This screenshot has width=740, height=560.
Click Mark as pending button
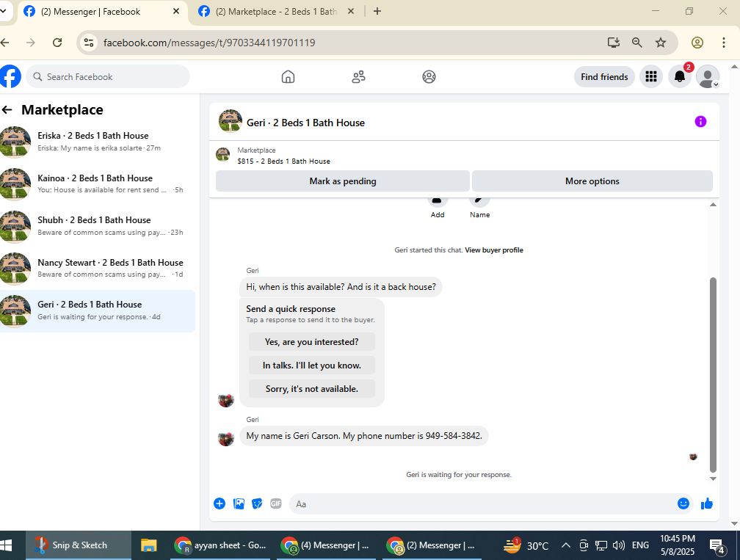(x=343, y=181)
